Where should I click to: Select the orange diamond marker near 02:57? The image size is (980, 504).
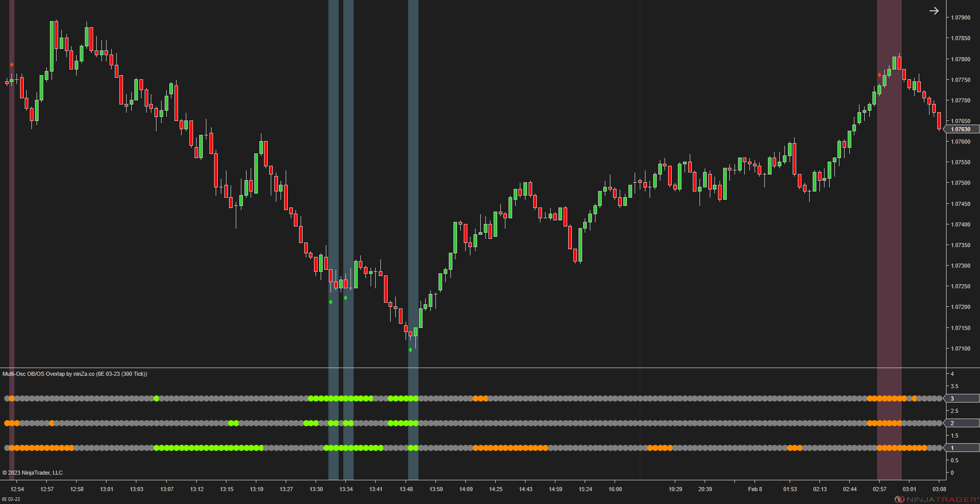[x=880, y=74]
